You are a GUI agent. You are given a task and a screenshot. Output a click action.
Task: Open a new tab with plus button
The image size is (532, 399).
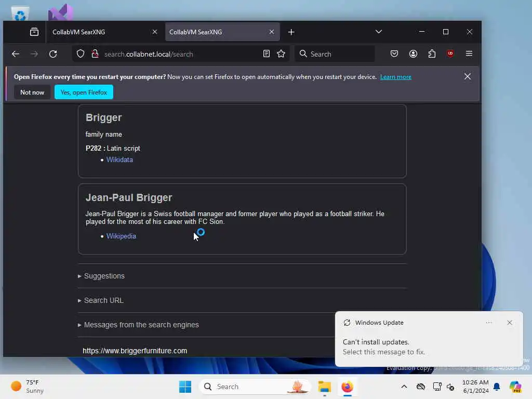291,32
